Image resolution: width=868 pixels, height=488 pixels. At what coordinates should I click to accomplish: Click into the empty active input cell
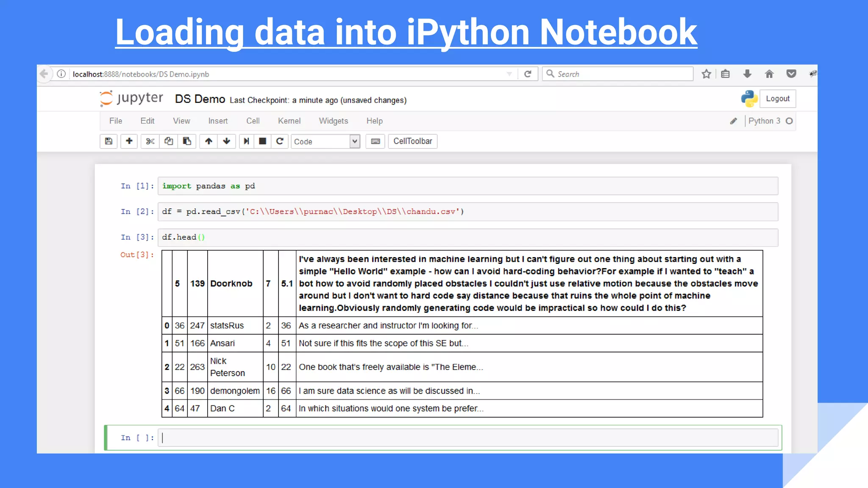468,438
